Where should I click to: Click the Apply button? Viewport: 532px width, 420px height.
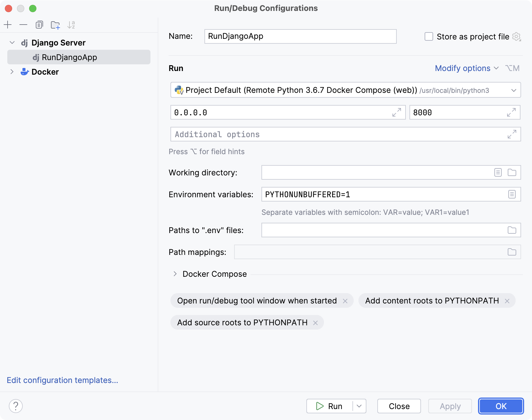pos(450,406)
